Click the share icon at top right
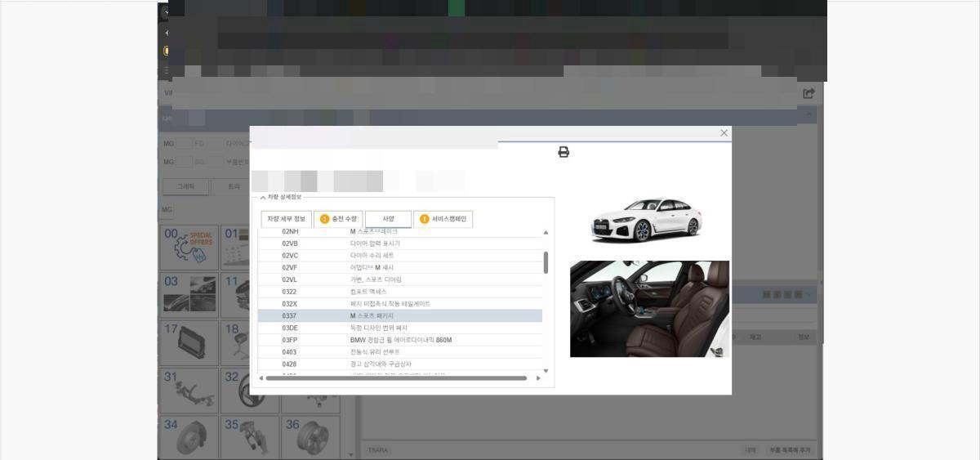 [x=808, y=93]
